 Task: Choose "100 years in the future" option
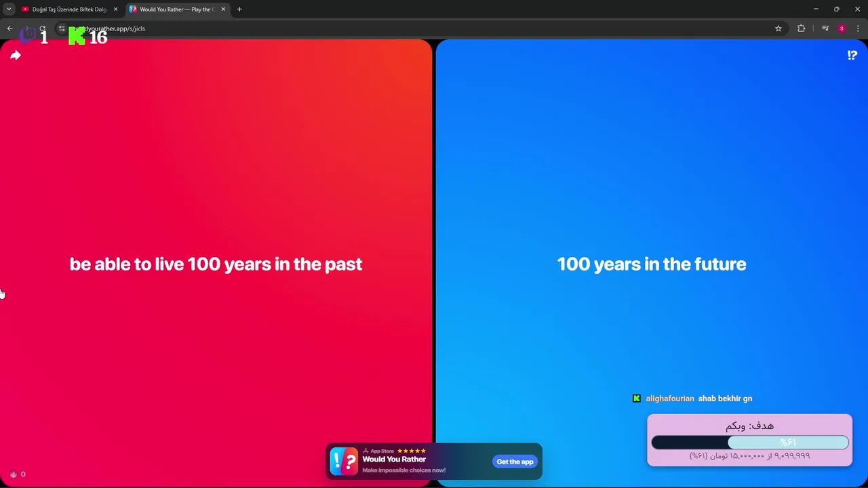click(652, 264)
